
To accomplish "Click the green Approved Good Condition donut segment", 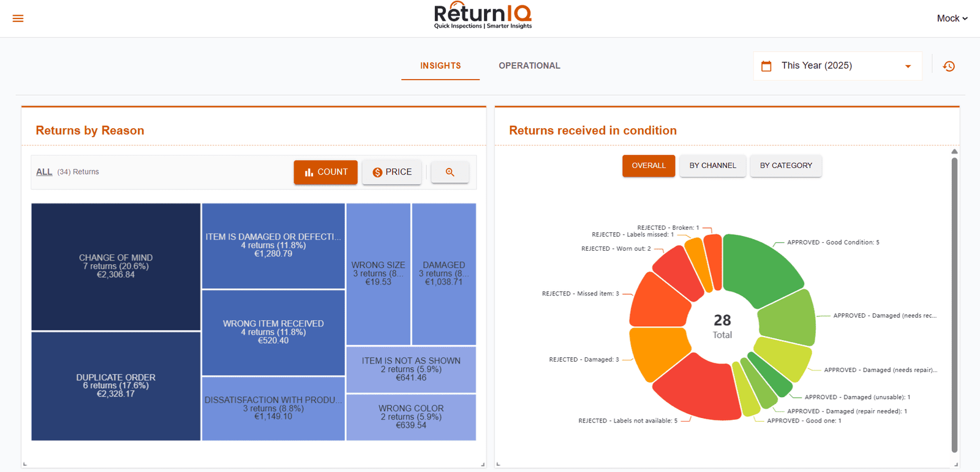I will tap(759, 267).
